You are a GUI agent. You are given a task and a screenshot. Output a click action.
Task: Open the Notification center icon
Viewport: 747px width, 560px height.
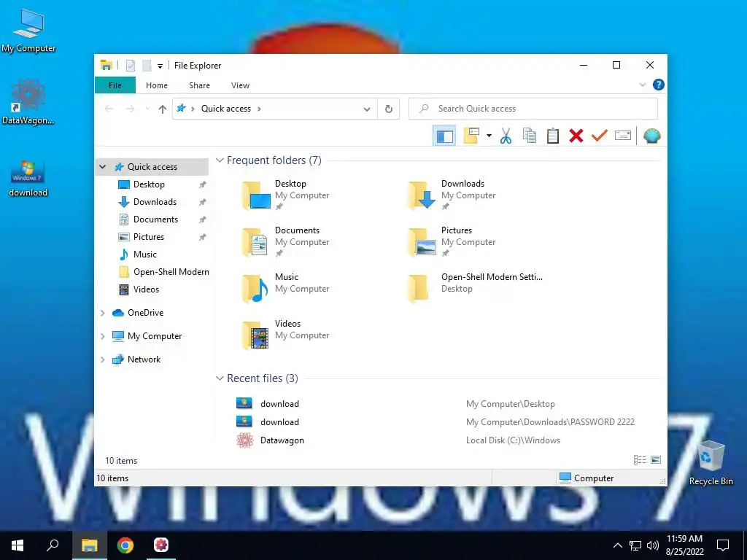[x=723, y=545]
